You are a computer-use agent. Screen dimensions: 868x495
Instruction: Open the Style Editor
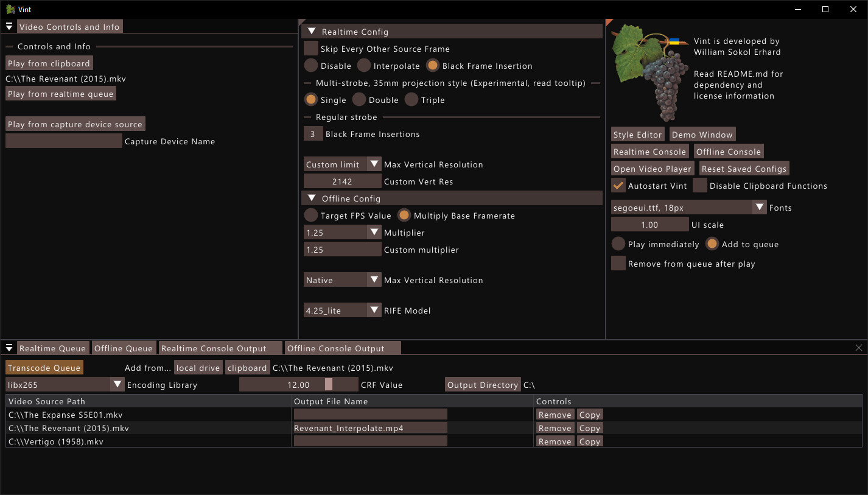click(637, 134)
